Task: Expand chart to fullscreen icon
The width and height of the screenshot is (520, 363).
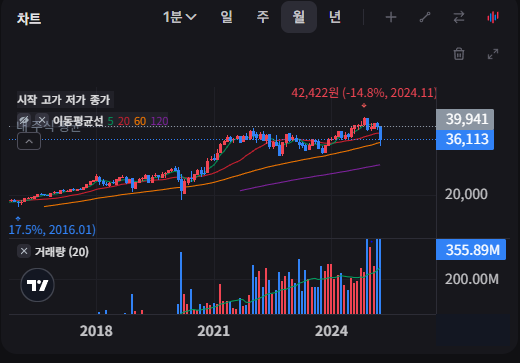Action: click(x=493, y=54)
